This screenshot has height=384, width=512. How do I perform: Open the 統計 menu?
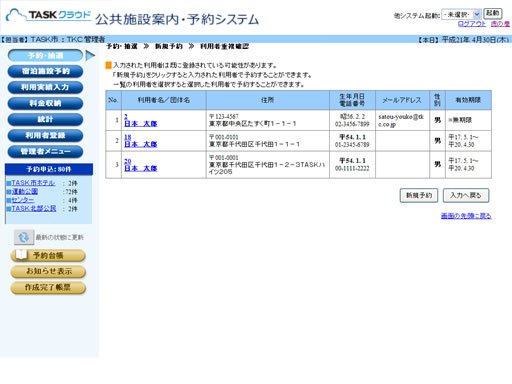click(45, 119)
